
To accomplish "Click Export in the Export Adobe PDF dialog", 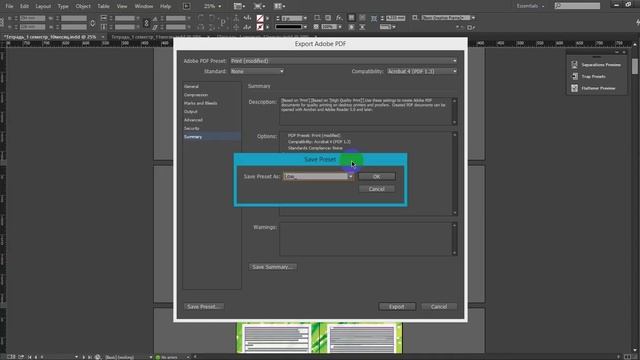I will point(397,307).
